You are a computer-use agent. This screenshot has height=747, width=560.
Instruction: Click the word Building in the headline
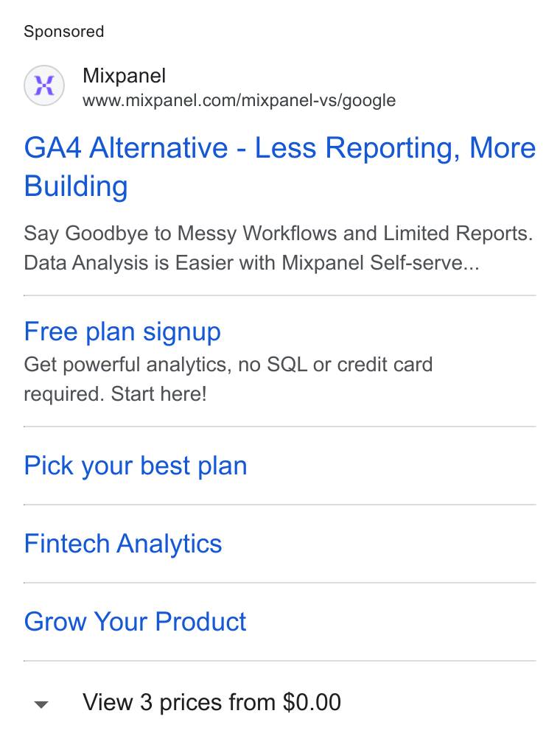click(x=76, y=186)
